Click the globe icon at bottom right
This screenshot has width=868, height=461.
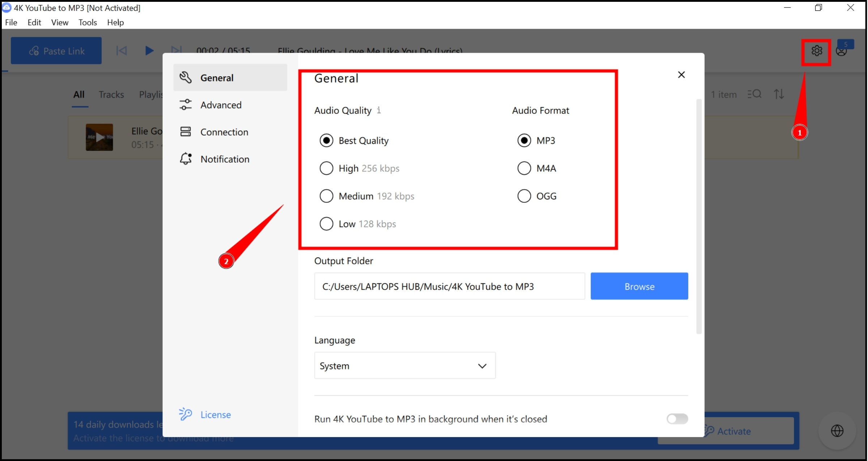coord(838,431)
